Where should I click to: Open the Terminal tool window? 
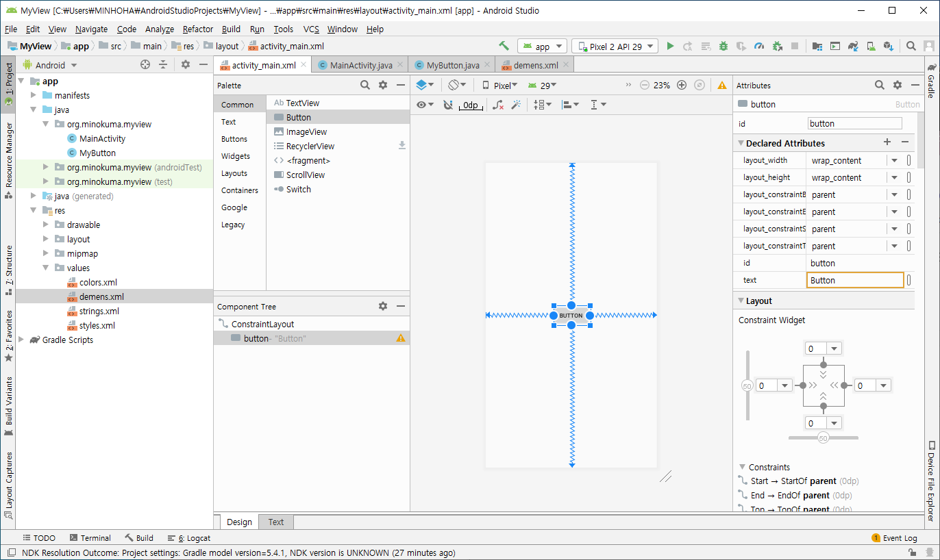coord(89,538)
